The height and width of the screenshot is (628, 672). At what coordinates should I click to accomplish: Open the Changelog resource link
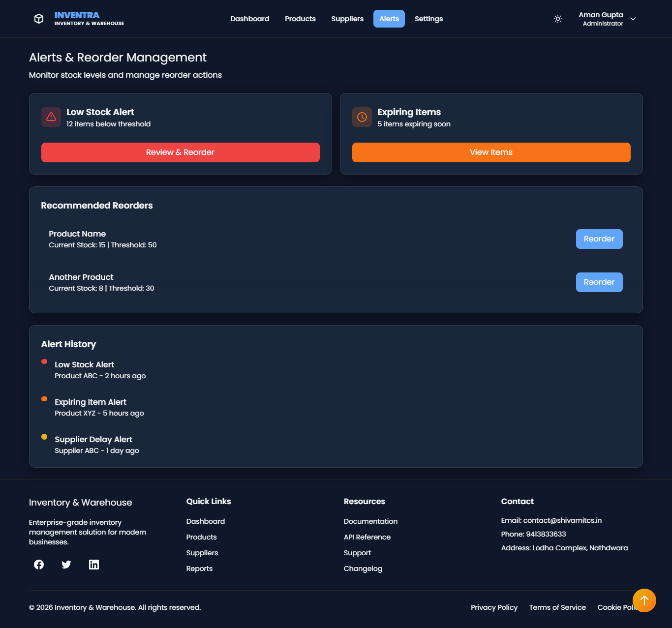pos(363,568)
